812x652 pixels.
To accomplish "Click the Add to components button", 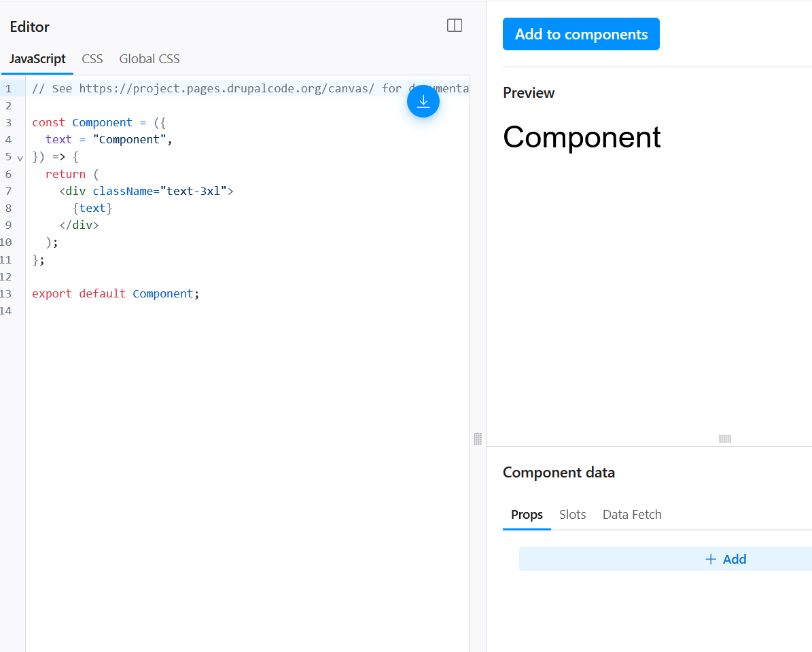I will pyautogui.click(x=581, y=34).
